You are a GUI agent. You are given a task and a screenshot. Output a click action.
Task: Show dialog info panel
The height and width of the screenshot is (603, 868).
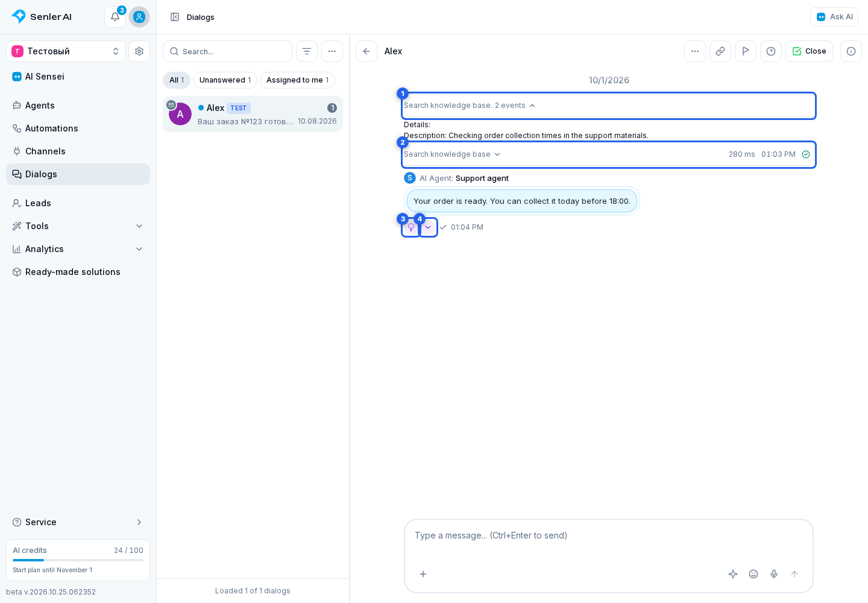tap(851, 51)
